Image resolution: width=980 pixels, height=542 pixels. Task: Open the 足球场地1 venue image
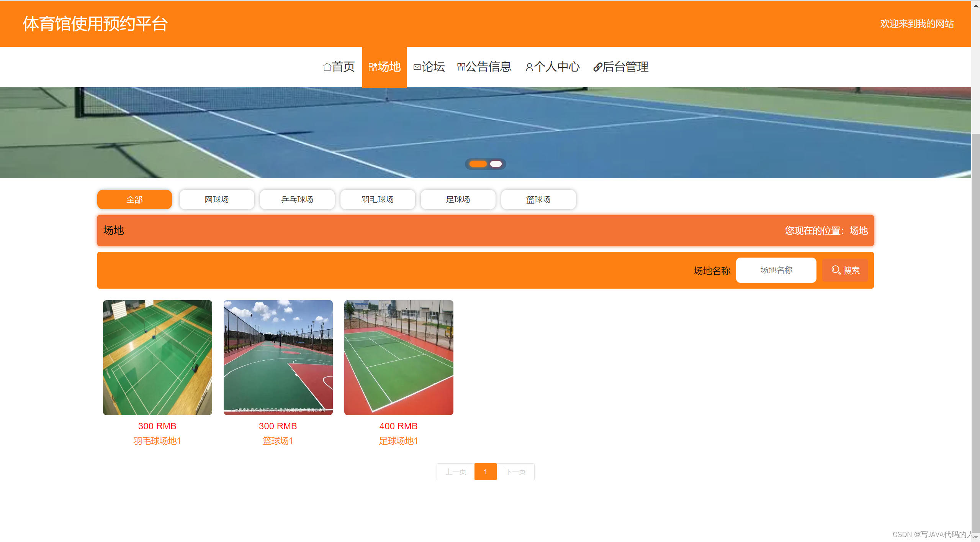coord(398,357)
